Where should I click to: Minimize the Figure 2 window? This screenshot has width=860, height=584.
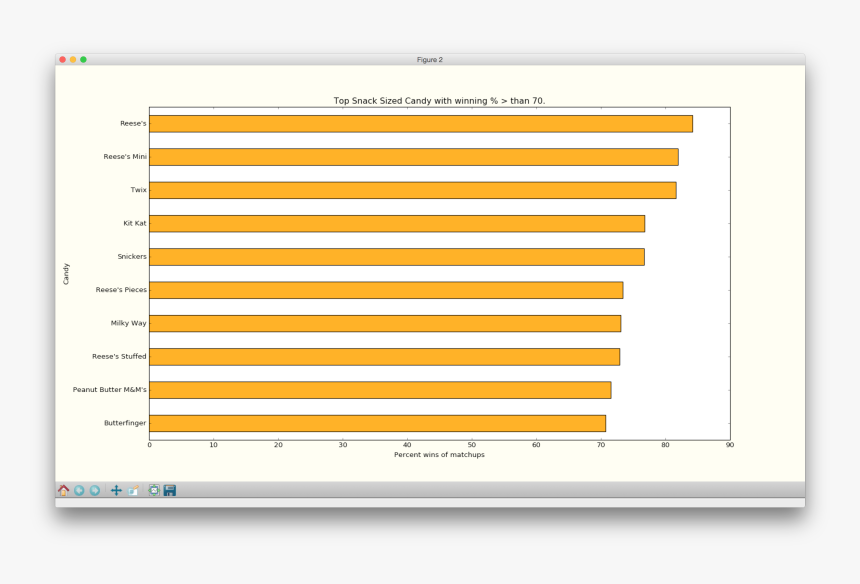pos(73,60)
